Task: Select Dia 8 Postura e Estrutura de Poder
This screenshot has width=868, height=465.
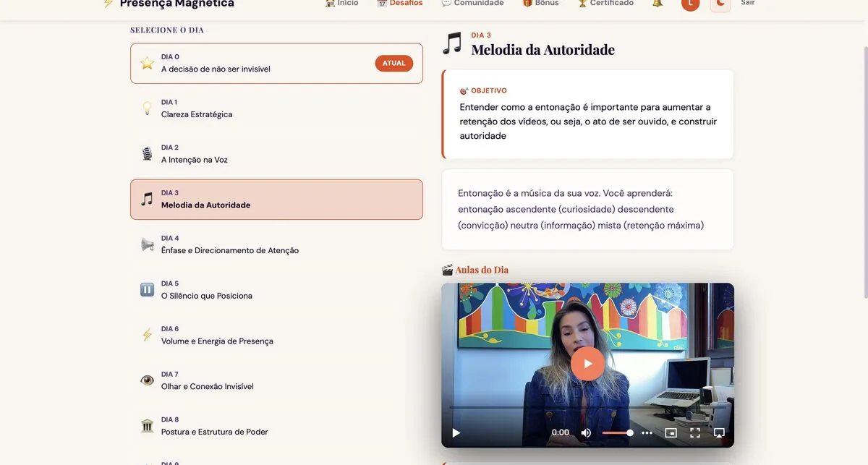Action: pyautogui.click(x=276, y=426)
